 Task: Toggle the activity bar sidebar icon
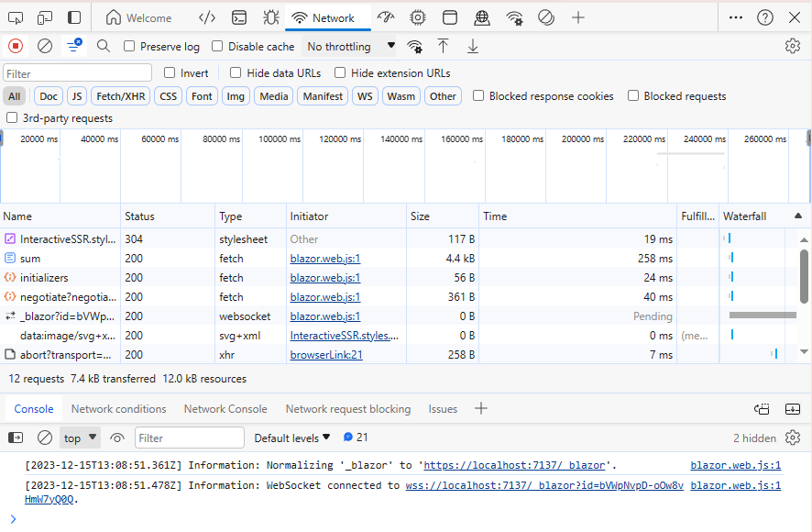[x=74, y=18]
